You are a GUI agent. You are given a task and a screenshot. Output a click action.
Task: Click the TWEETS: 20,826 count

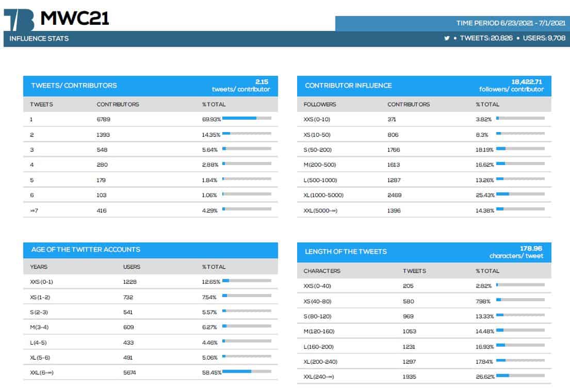(486, 38)
